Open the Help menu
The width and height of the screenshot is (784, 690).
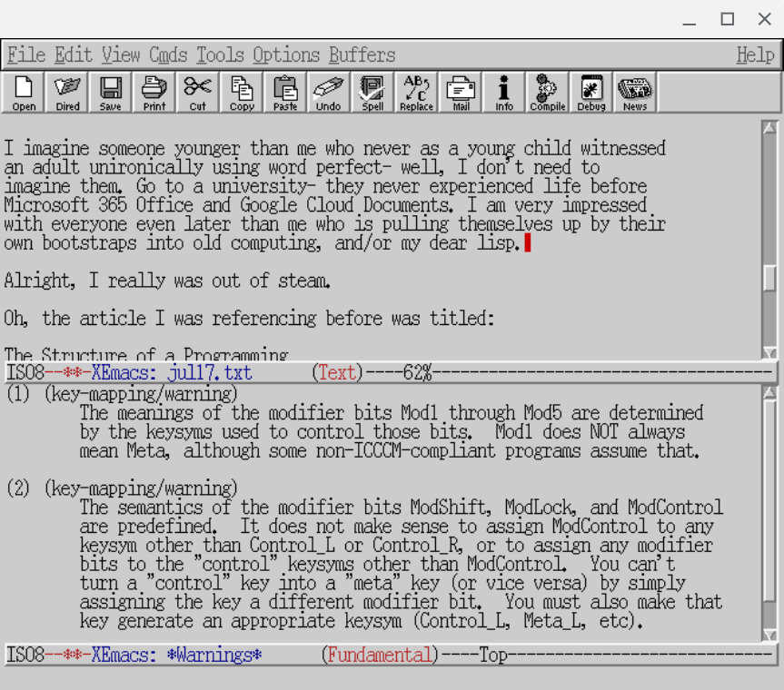[755, 54]
